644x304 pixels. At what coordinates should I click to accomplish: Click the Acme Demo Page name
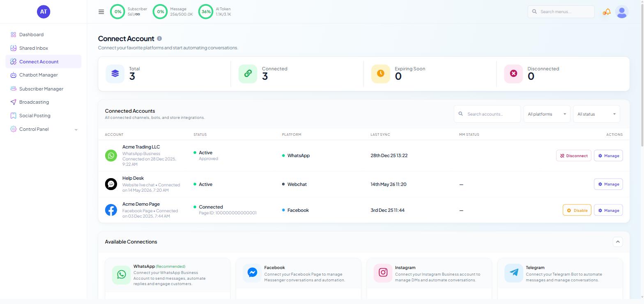point(141,204)
